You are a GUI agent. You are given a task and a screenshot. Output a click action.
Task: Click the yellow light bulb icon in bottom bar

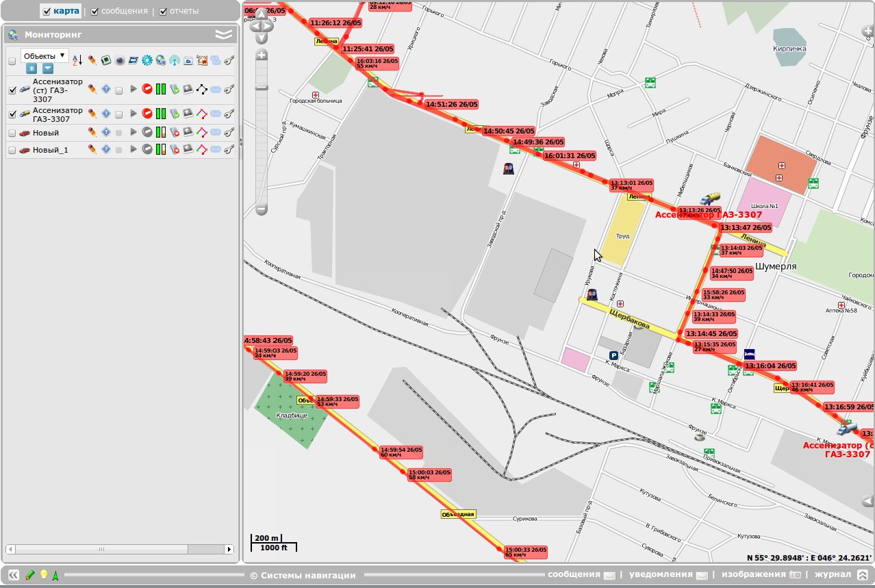[x=43, y=575]
